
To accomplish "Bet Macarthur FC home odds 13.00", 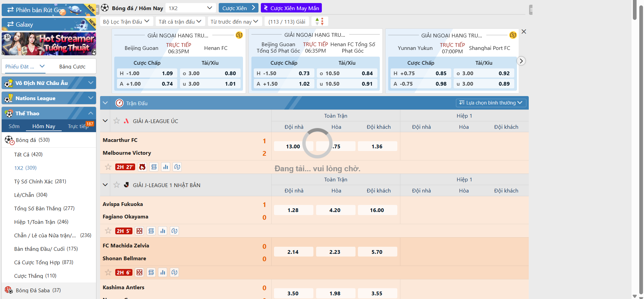I will point(293,146).
